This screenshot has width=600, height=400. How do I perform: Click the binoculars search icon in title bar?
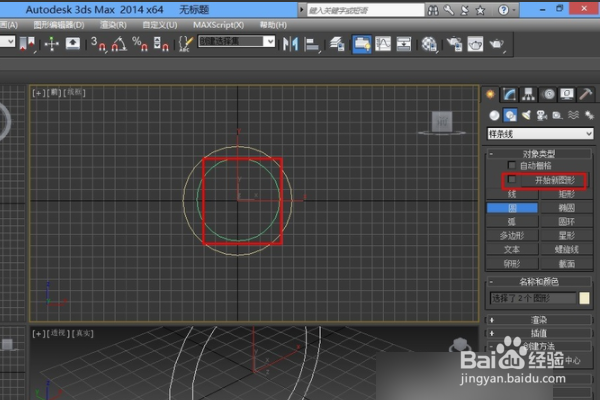[x=433, y=10]
